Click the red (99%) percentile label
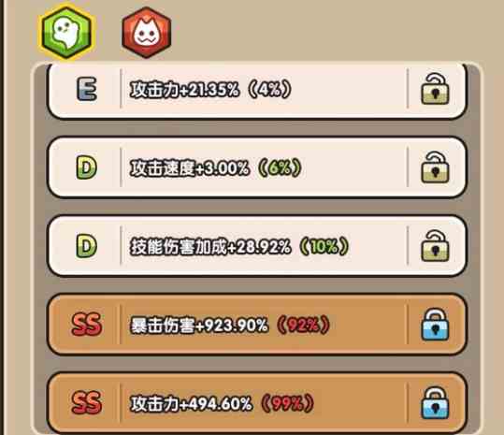 pos(287,403)
